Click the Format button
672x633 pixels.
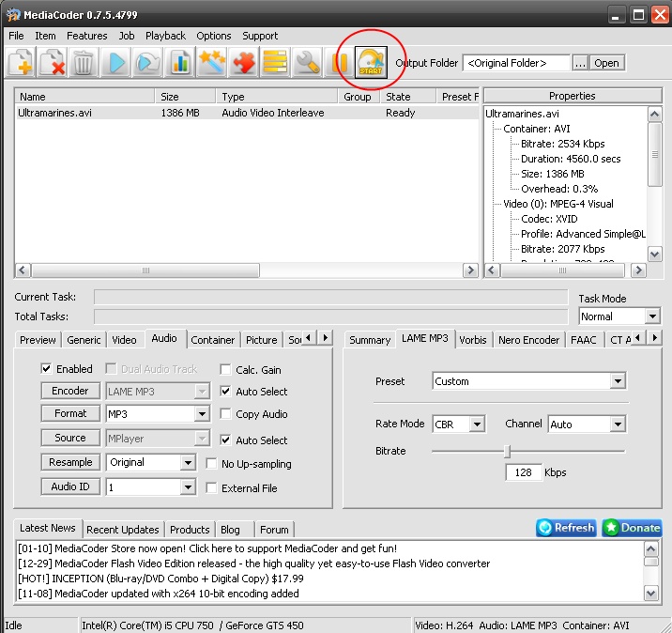click(x=70, y=413)
